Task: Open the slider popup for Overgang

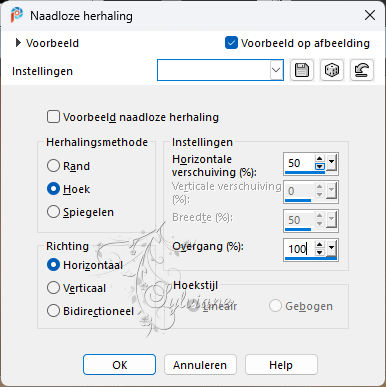Action: [331, 248]
